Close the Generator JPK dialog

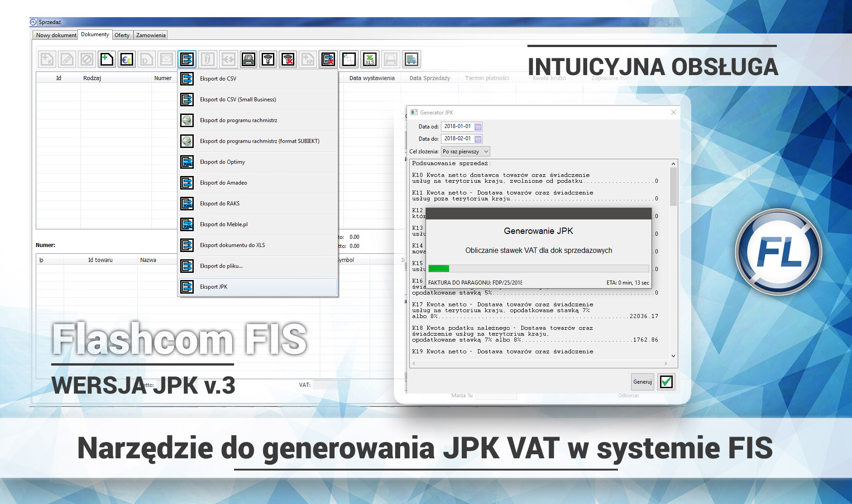pos(673,112)
